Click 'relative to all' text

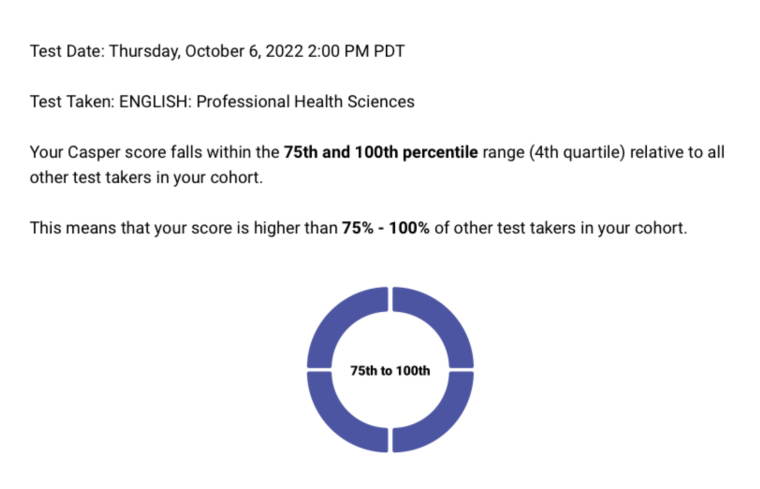(x=677, y=152)
